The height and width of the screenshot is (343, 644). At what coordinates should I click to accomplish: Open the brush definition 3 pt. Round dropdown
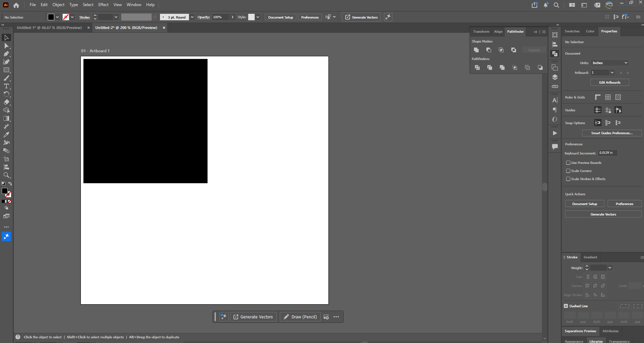tap(192, 17)
